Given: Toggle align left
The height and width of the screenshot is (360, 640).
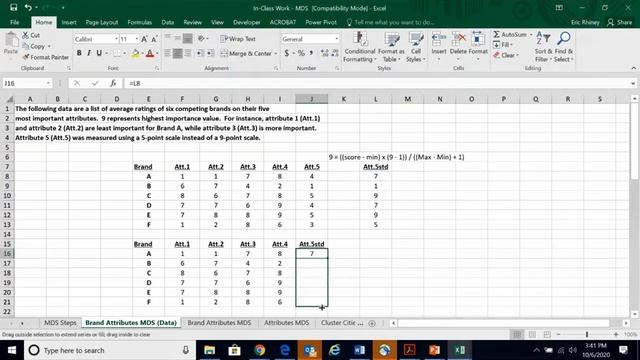Looking at the screenshot, I should click(168, 53).
